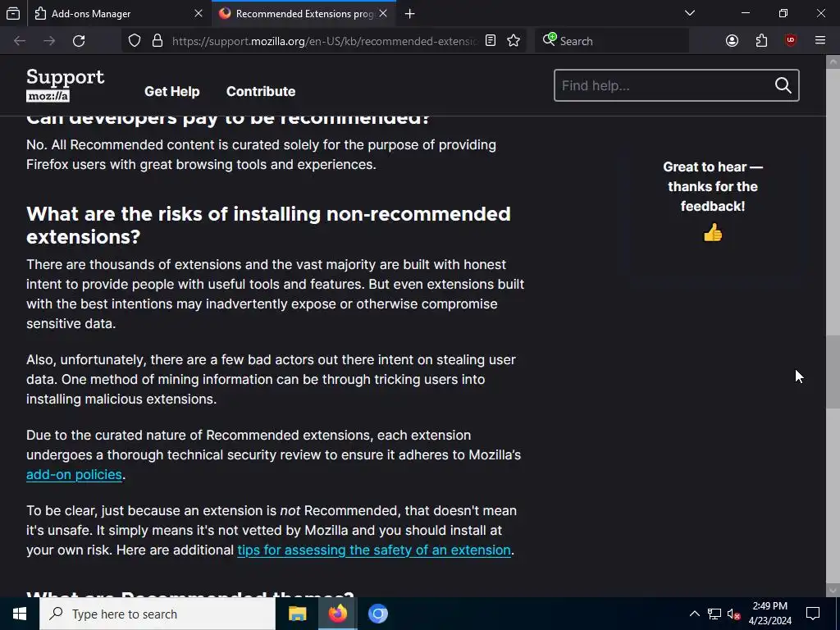Open uBlock Origin extension popup
Screen dimensions: 840x630
(x=791, y=41)
